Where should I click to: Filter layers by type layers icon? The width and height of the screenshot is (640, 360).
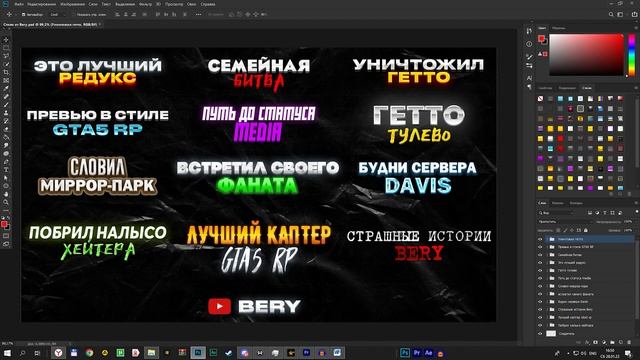pyautogui.click(x=605, y=213)
